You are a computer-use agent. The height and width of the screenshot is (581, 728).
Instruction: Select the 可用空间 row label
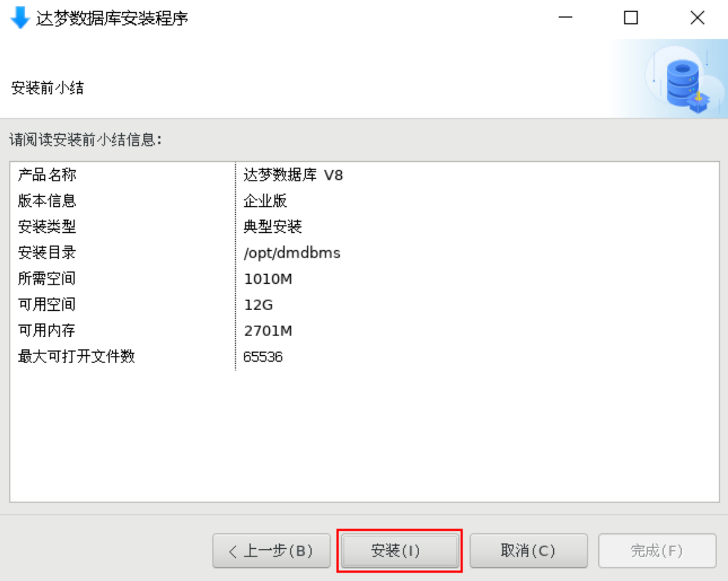click(x=47, y=305)
